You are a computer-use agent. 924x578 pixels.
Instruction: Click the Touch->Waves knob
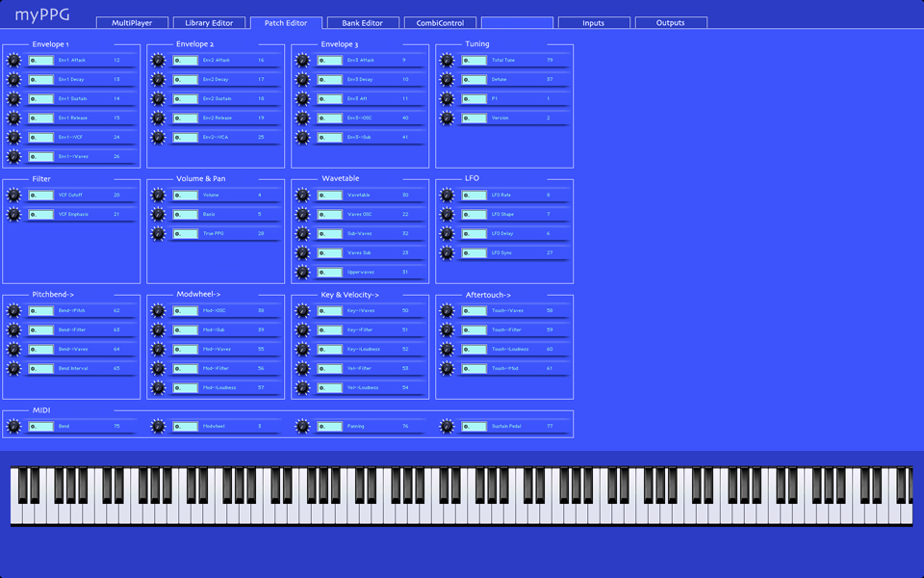[x=448, y=311]
